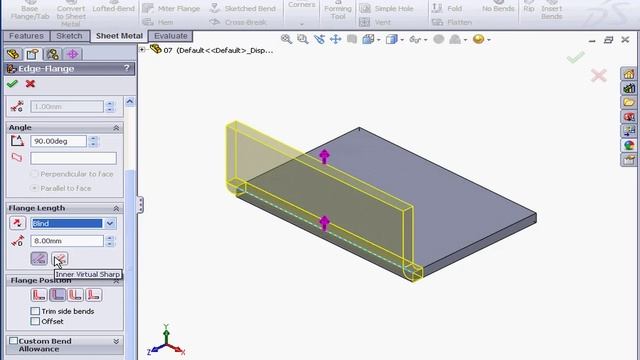Click the Flatten tool
Image resolution: width=640 pixels, height=360 pixels.
pyautogui.click(x=452, y=22)
